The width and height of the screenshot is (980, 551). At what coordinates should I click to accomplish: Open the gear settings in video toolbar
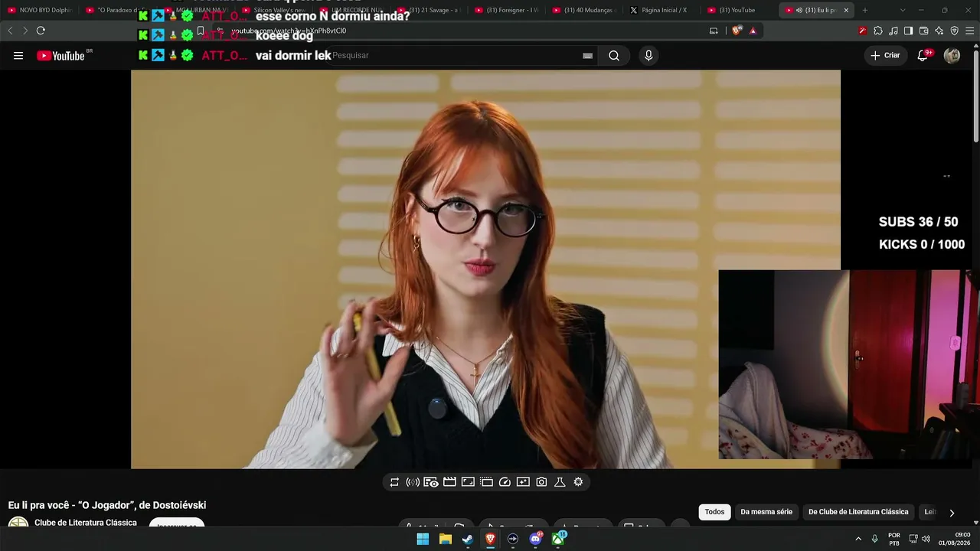578,482
